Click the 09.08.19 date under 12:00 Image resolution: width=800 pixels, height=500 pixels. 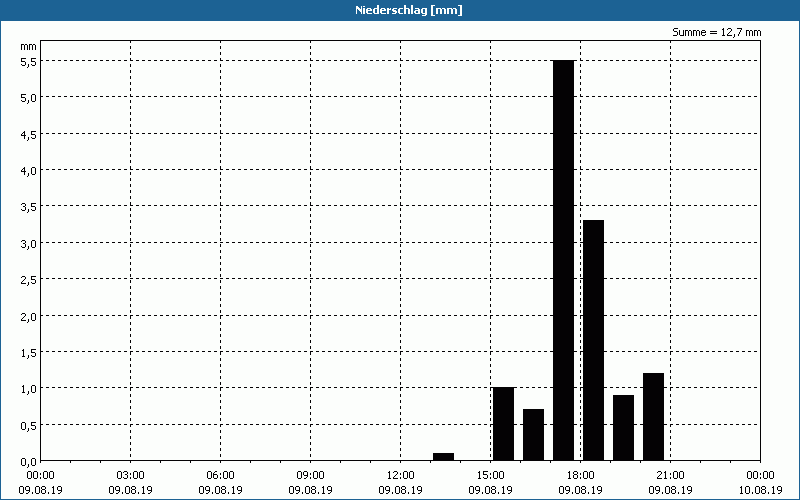[x=401, y=490]
